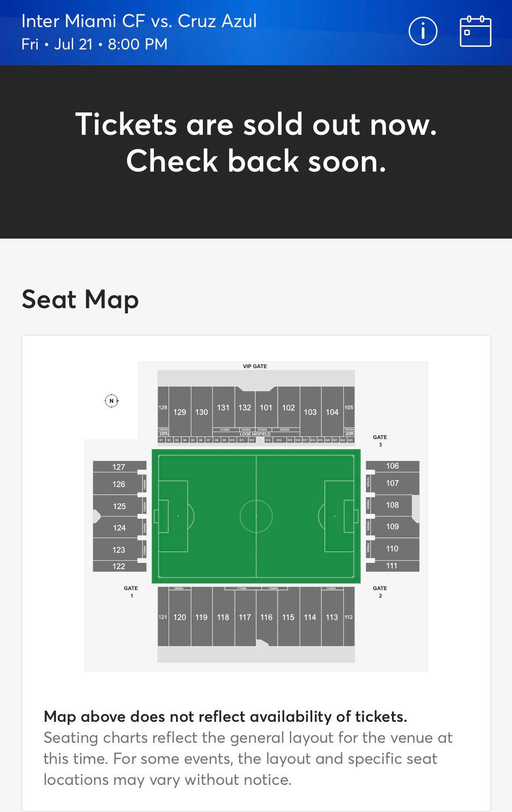The width and height of the screenshot is (512, 812).
Task: Select section 106 on the east side
Action: [392, 466]
